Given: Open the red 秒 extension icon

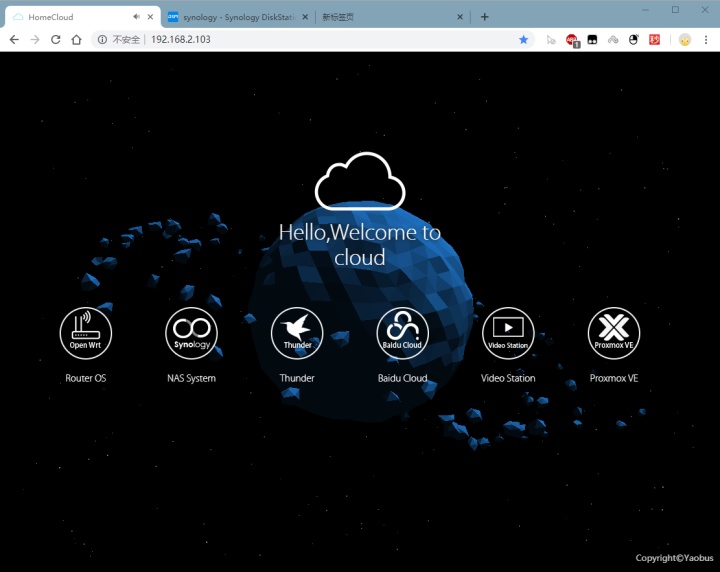Looking at the screenshot, I should (654, 39).
